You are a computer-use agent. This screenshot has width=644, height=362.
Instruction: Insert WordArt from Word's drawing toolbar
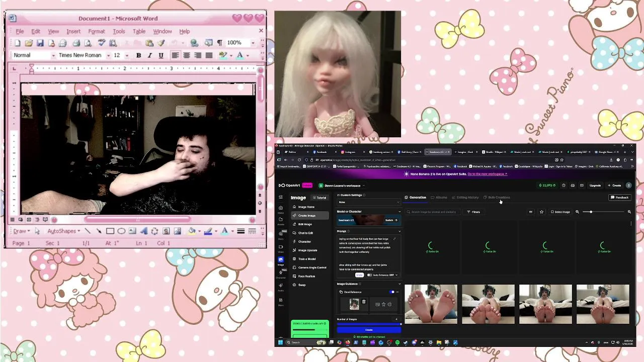tap(143, 231)
